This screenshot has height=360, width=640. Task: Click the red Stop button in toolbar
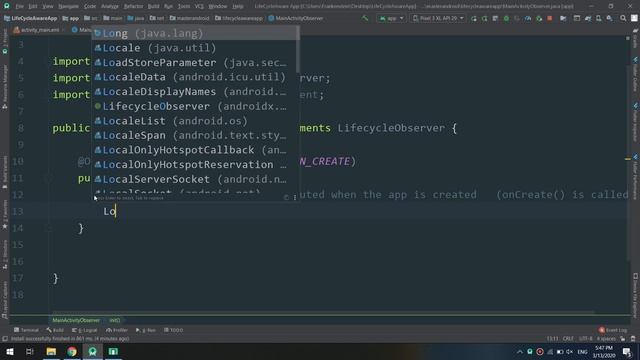click(x=549, y=18)
